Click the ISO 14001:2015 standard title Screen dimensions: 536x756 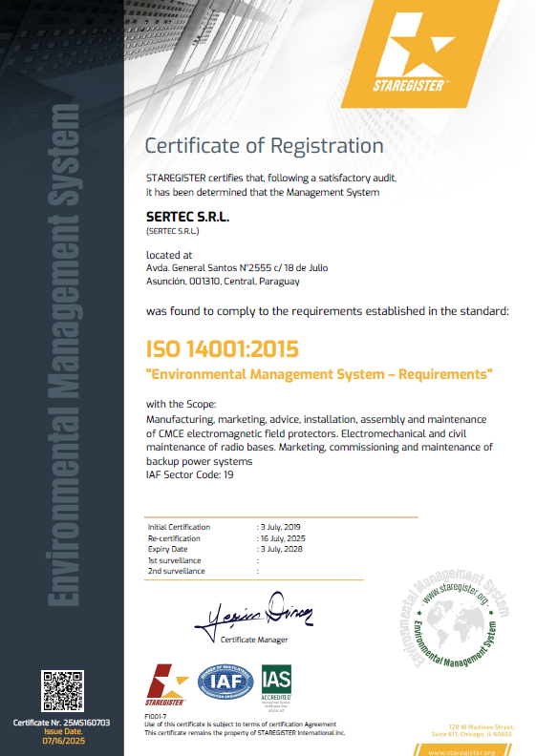(x=223, y=348)
